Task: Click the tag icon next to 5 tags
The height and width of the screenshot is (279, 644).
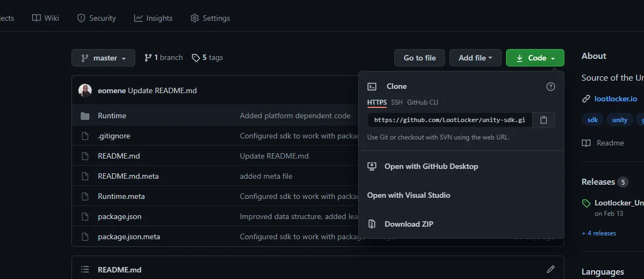Action: (x=196, y=58)
